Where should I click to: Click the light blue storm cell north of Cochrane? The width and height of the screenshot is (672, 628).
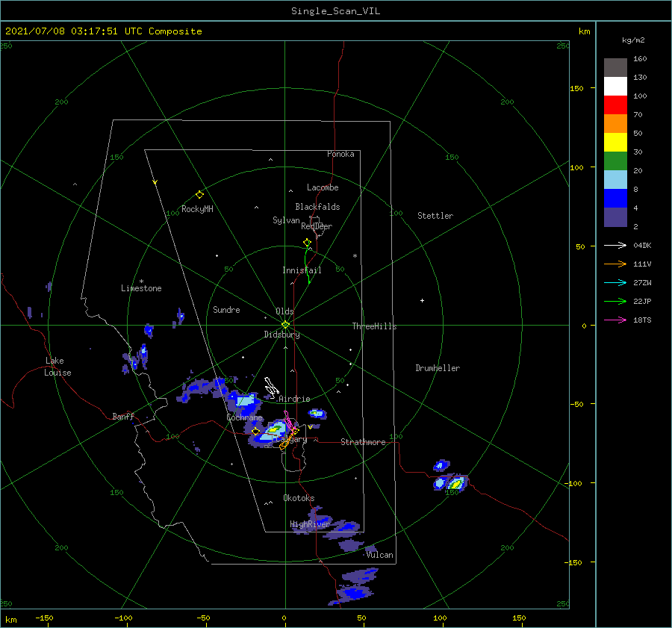point(245,402)
